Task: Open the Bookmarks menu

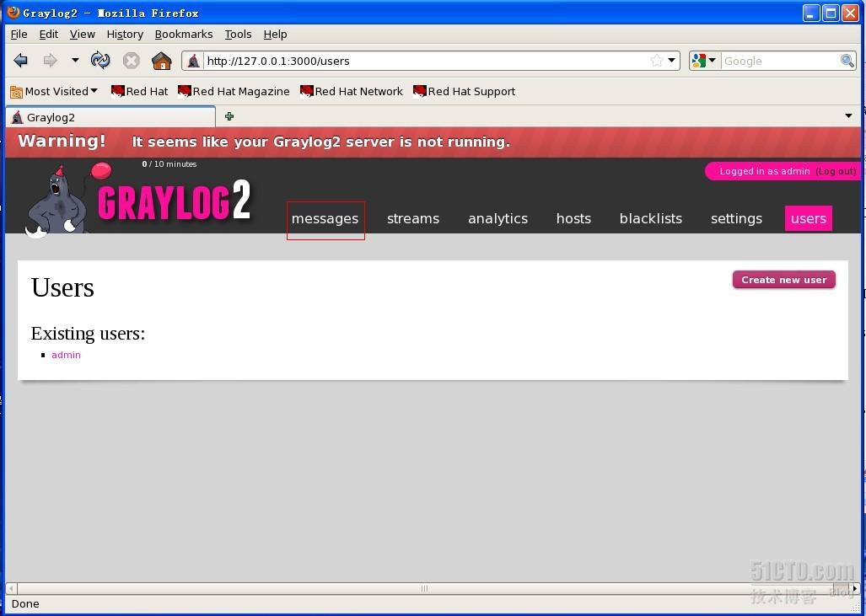Action: point(183,35)
